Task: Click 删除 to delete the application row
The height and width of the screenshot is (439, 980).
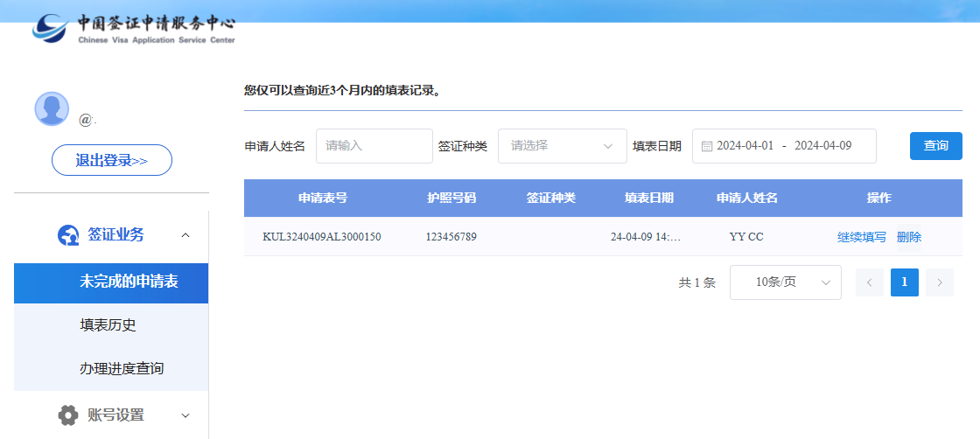Action: (908, 237)
